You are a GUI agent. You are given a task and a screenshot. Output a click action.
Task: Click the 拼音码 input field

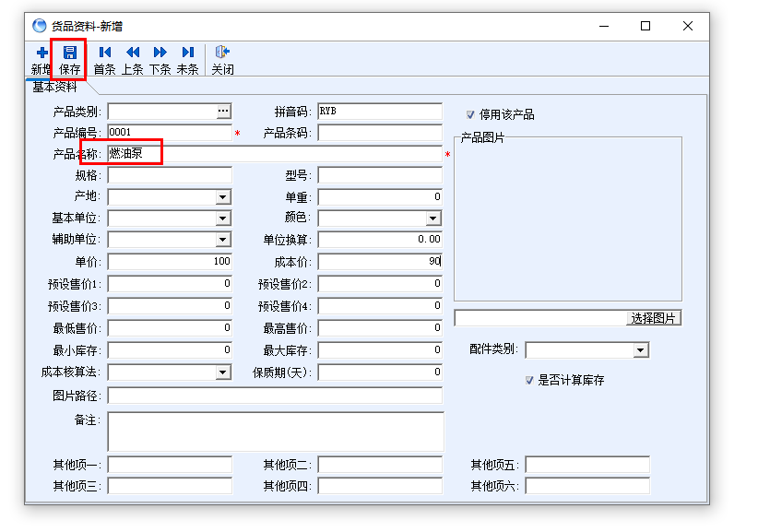[x=380, y=112]
